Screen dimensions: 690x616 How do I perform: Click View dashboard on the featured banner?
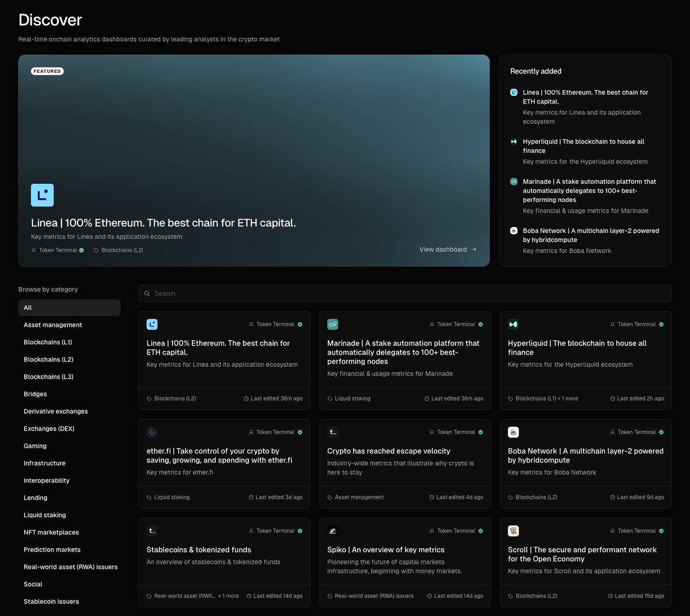tap(448, 249)
